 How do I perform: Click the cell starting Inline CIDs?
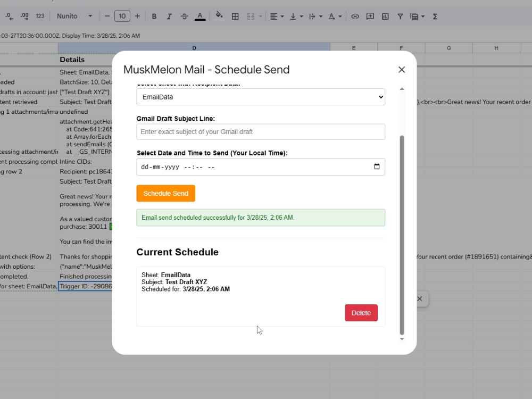[85, 162]
